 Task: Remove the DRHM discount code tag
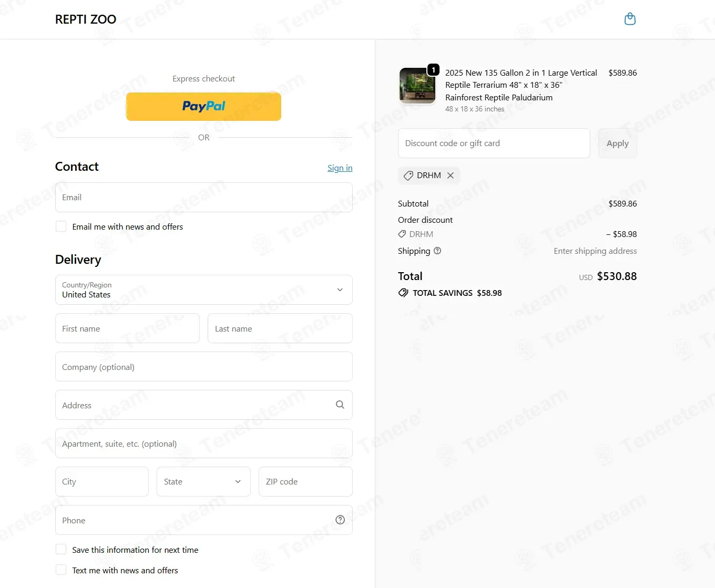tap(451, 176)
